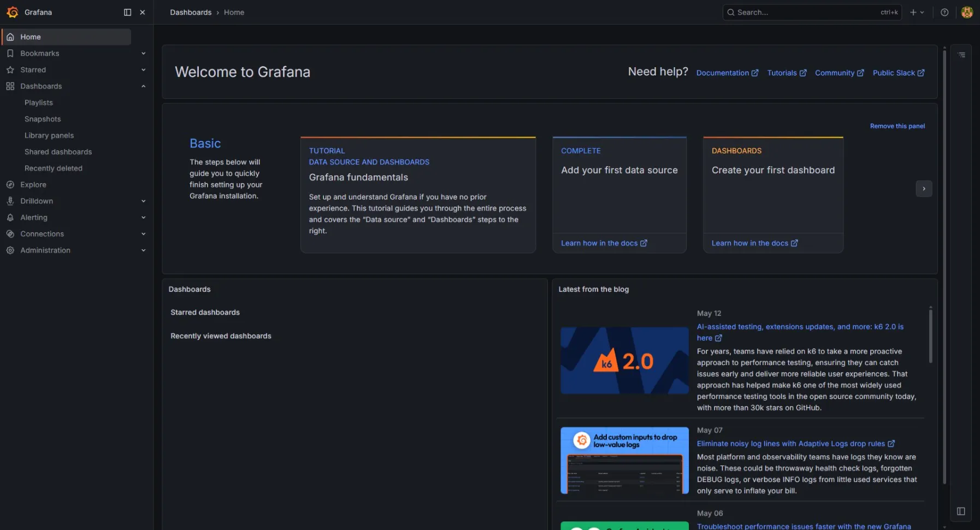Click 'Learn how in the docs' under Add your first data source
980x530 pixels.
tap(604, 243)
